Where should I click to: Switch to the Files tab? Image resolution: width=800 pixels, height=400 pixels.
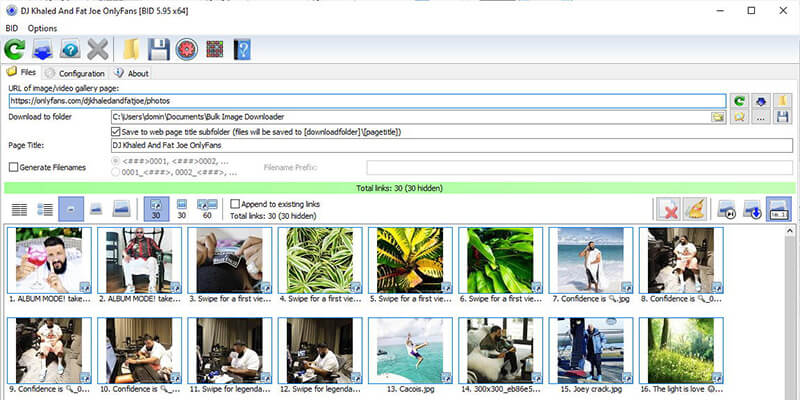point(21,72)
